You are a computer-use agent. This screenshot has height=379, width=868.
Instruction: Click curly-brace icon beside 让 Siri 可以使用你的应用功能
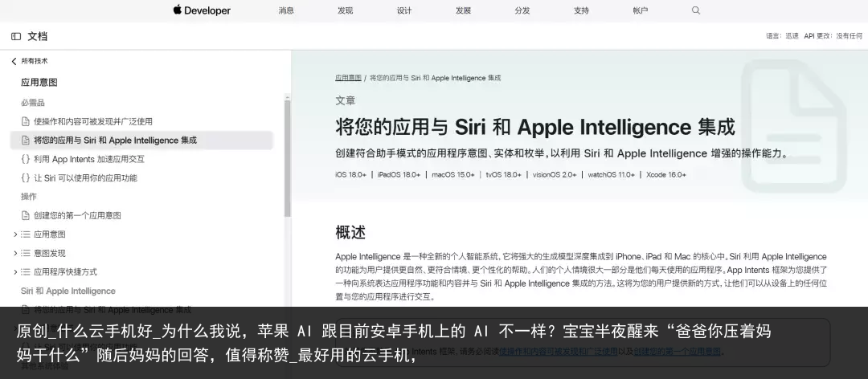click(x=25, y=177)
